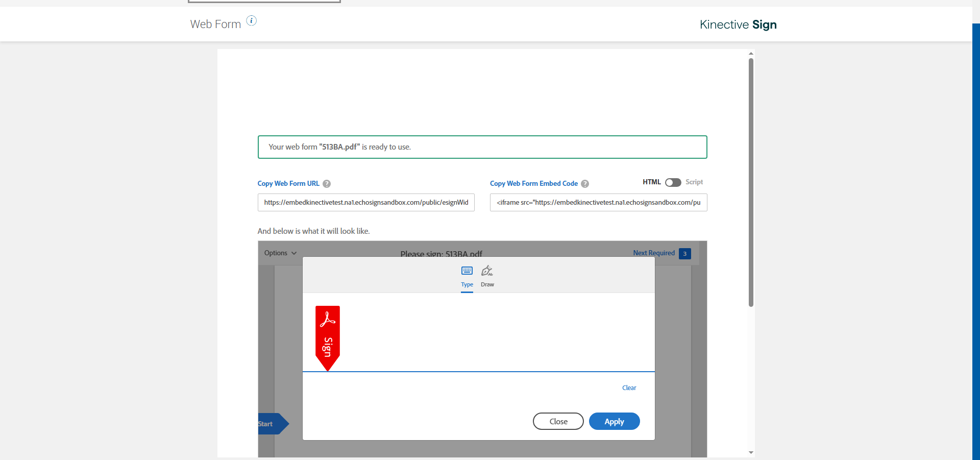The height and width of the screenshot is (460, 980).
Task: Click "And below is what it will look like."
Action: 313,231
